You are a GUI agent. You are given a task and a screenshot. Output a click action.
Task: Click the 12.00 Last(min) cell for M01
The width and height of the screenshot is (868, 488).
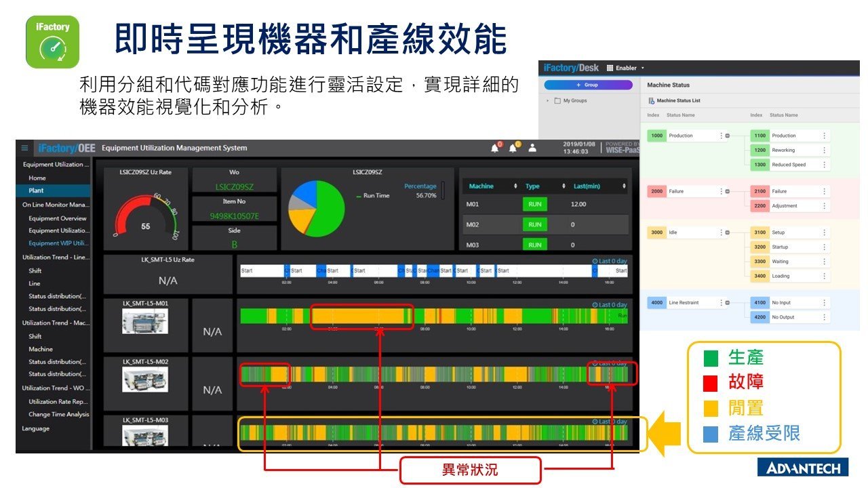(578, 204)
